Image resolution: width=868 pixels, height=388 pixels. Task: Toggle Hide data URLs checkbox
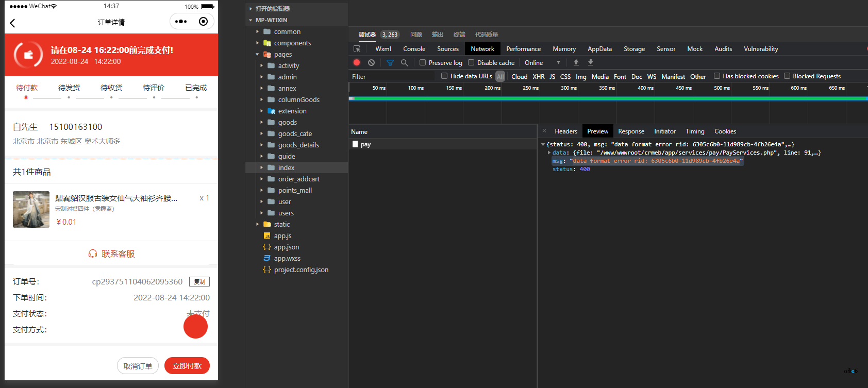444,76
